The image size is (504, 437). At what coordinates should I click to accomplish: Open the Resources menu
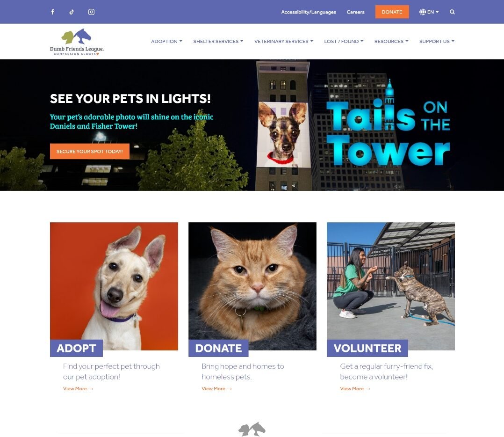(x=391, y=41)
